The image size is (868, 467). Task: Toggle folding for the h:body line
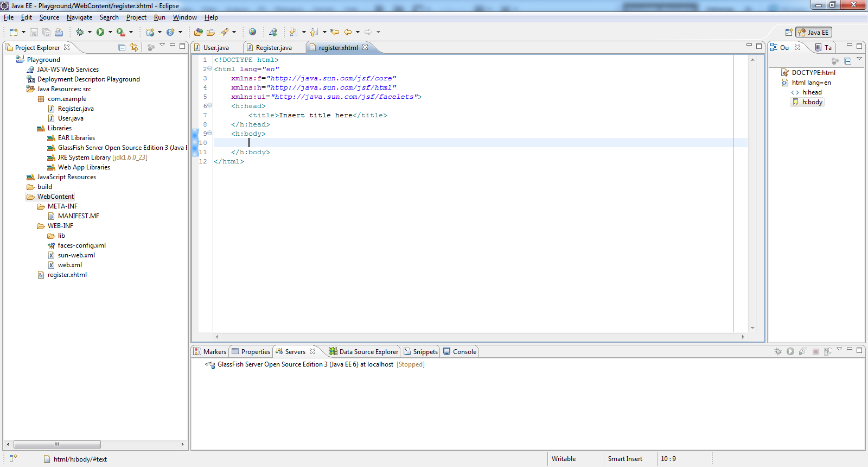[x=210, y=133]
